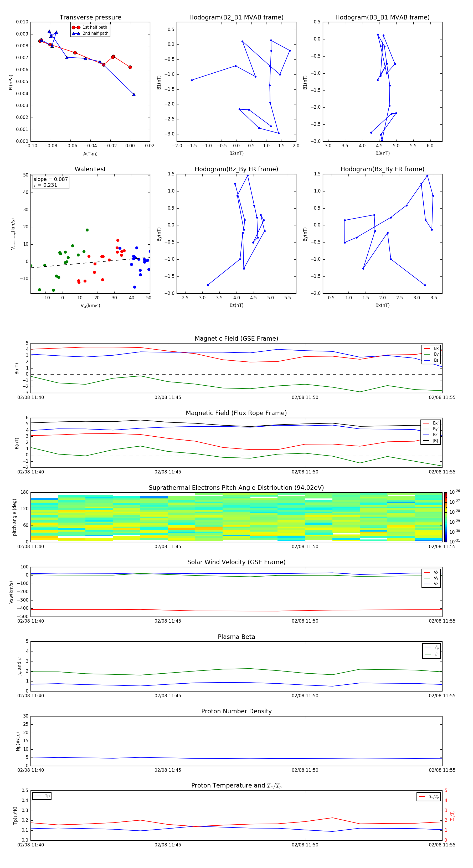Click the lowest blue triangle in Transverse pressure plot
This screenshot has height=868, width=473.
point(134,94)
